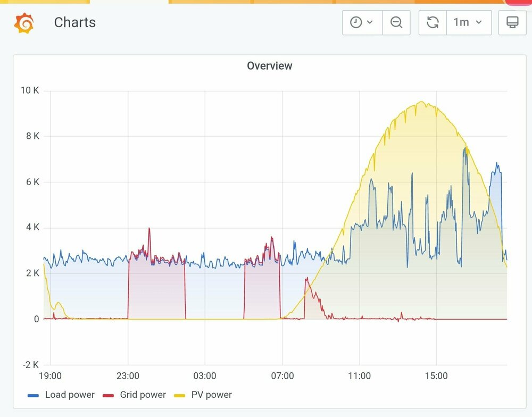Click the 10 K y-axis label
Image resolution: width=532 pixels, height=417 pixels.
pos(30,90)
